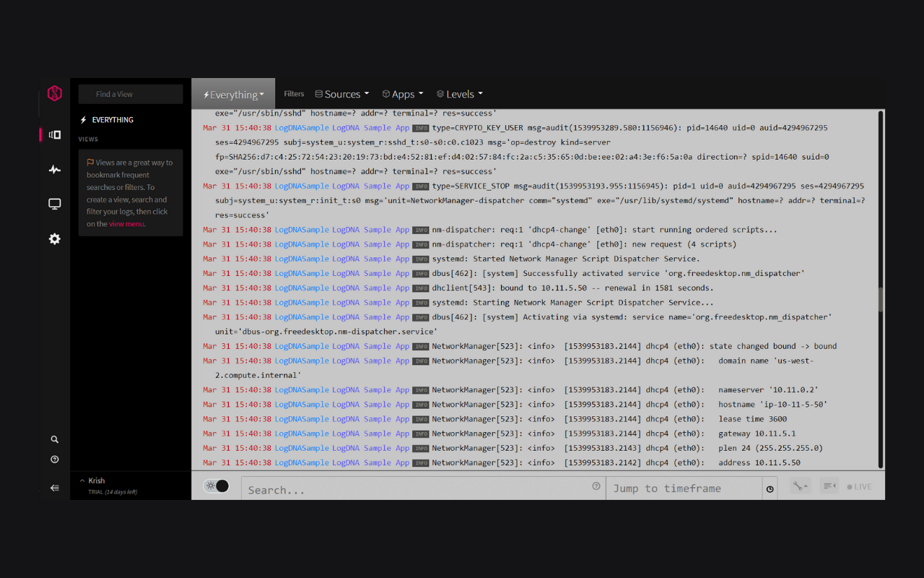Viewport: 924px width, 578px height.
Task: Select log text 'address 10.11.5.50'
Action: (759, 462)
